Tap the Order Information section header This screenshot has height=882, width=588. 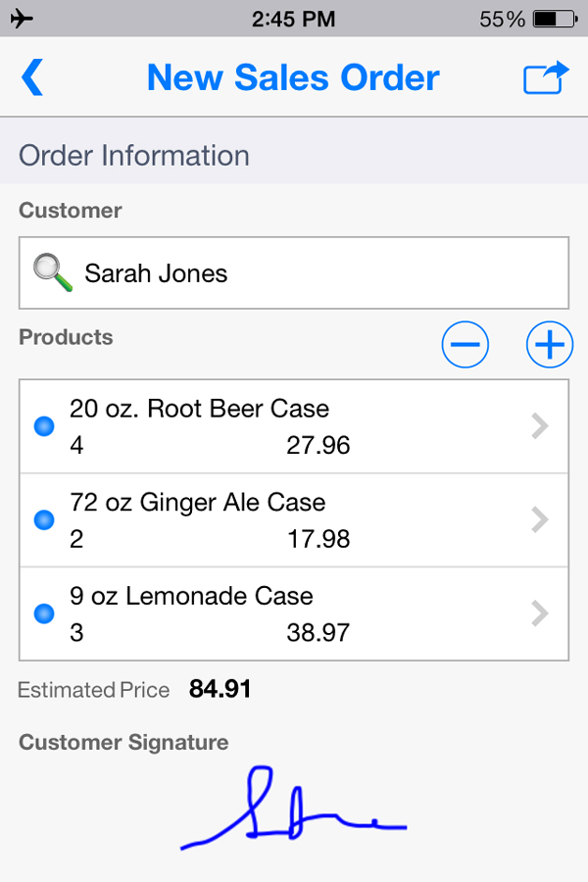pyautogui.click(x=133, y=155)
